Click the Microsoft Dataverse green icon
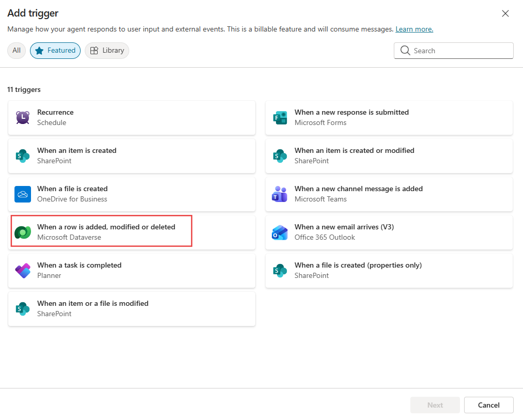 point(23,232)
